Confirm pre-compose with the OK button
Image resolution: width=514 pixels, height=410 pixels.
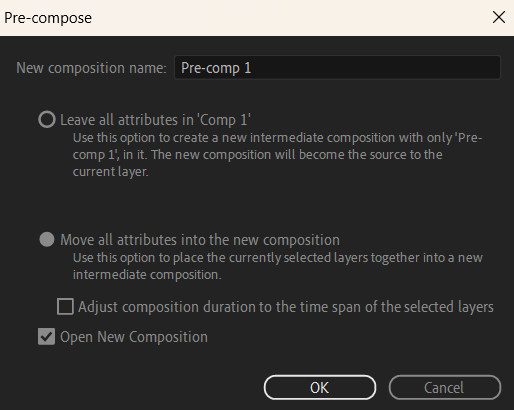click(320, 387)
